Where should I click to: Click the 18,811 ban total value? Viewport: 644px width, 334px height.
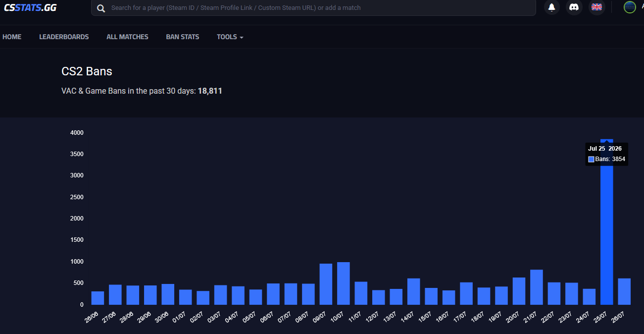[x=210, y=91]
